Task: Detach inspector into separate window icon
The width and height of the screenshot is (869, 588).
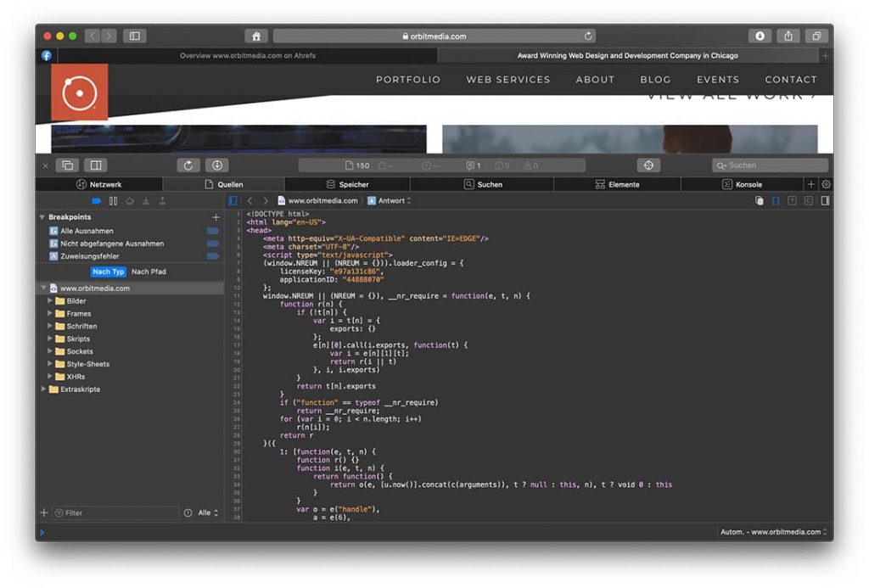Action: pyautogui.click(x=68, y=165)
